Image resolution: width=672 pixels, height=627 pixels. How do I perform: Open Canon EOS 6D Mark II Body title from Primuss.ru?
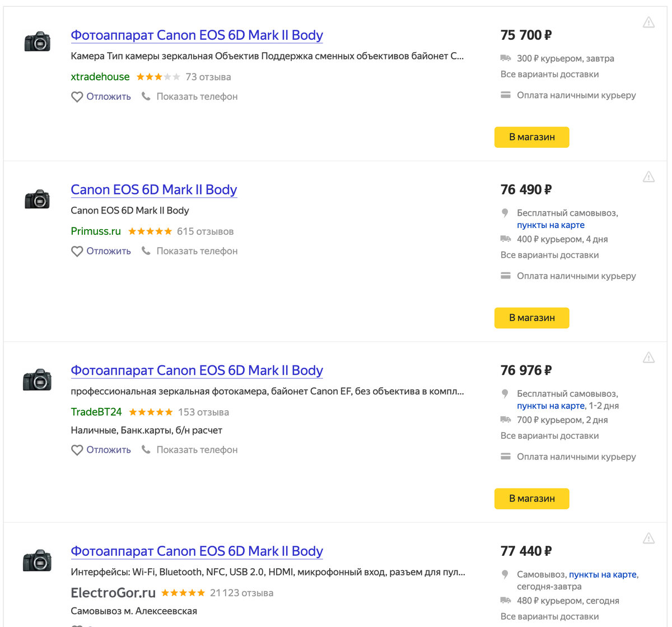[154, 190]
